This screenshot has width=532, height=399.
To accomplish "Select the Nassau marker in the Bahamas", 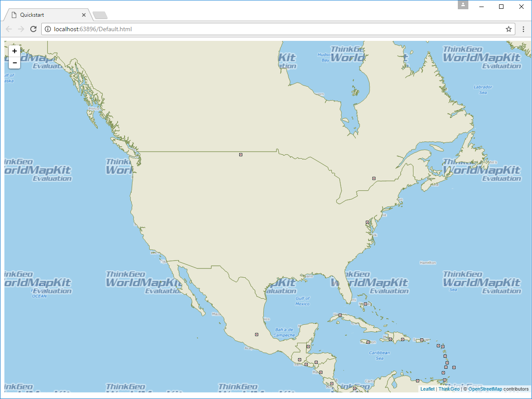I will 365,304.
